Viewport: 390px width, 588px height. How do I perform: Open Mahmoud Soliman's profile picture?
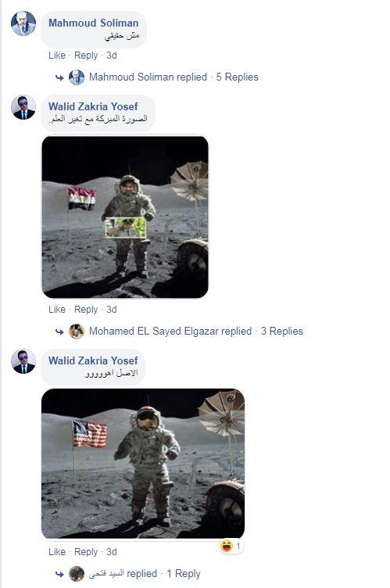(23, 23)
